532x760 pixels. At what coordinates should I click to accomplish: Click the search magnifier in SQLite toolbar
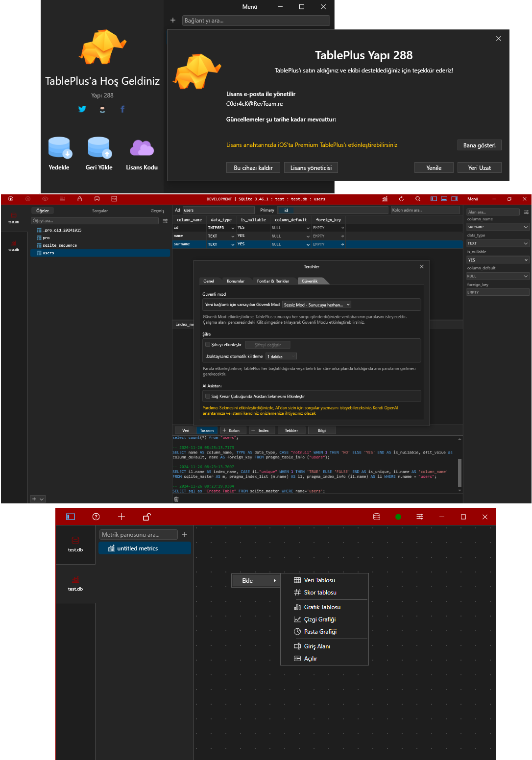tap(418, 199)
